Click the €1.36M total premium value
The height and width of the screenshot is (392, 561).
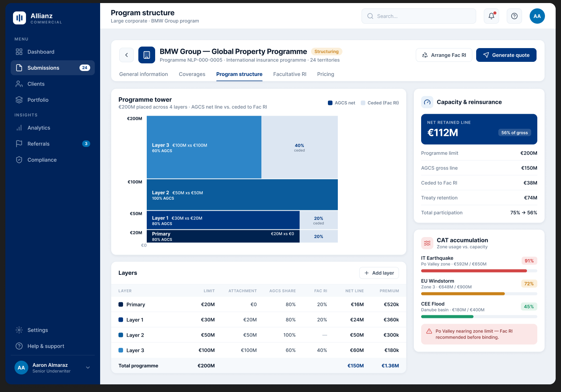coord(390,366)
